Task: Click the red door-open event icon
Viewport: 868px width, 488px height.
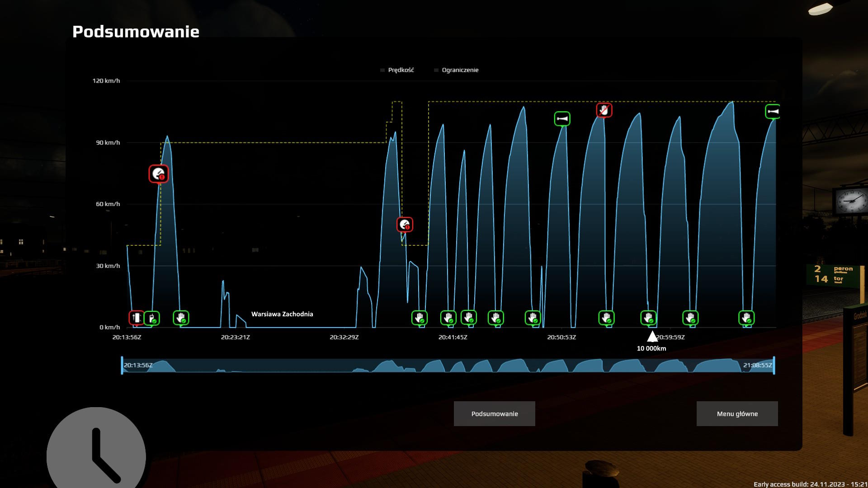Action: (x=136, y=318)
